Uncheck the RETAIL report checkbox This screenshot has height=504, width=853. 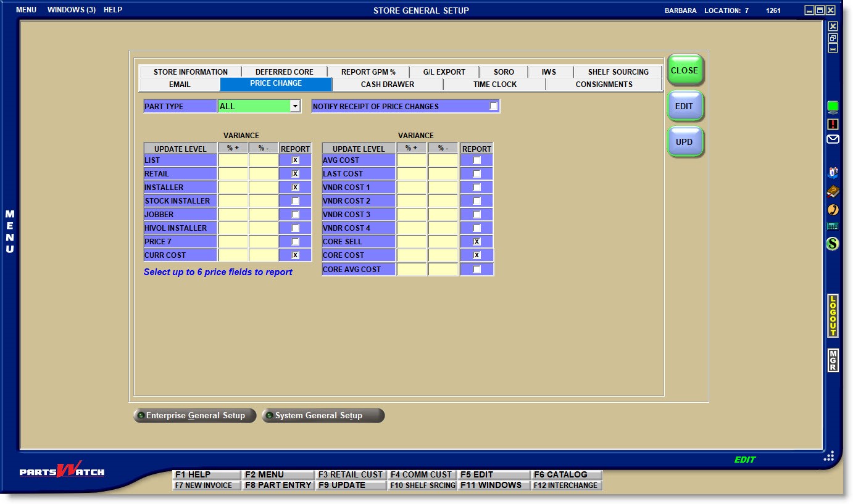coord(295,174)
